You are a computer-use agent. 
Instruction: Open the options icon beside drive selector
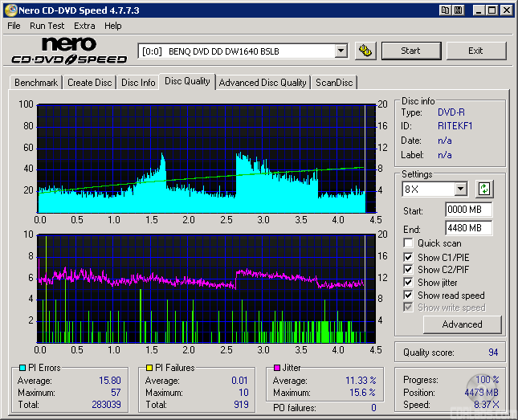click(365, 51)
